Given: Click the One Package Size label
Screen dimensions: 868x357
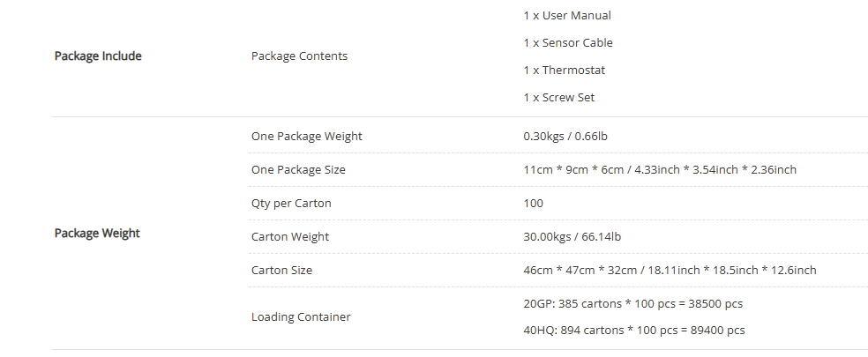Looking at the screenshot, I should tap(298, 169).
